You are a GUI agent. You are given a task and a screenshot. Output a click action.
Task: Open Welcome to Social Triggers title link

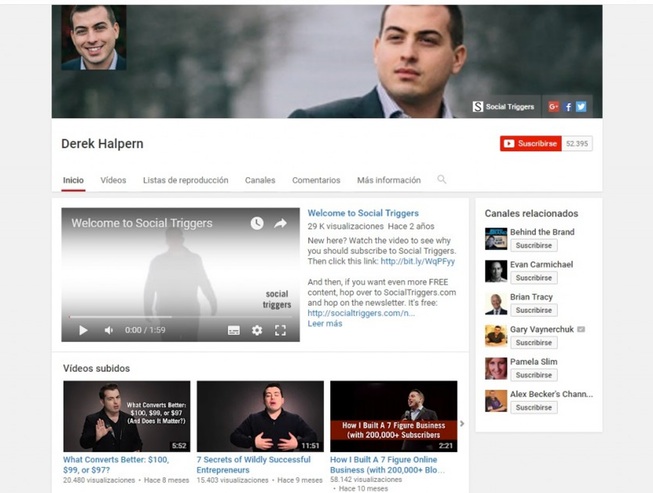363,213
